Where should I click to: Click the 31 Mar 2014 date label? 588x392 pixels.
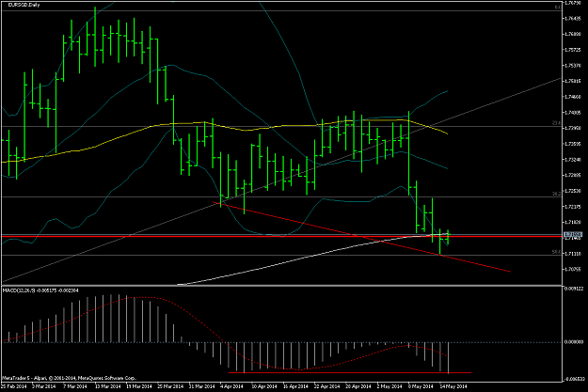(x=201, y=386)
